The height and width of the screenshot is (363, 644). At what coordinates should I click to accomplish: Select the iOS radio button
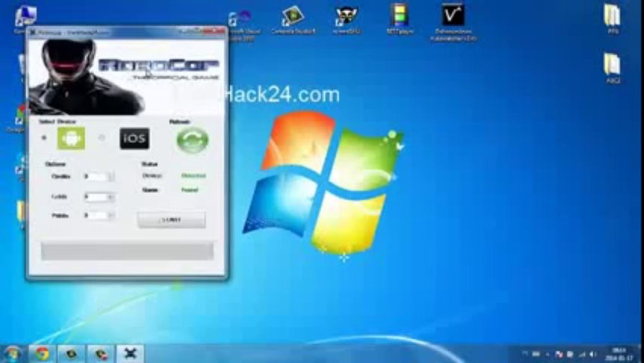102,138
